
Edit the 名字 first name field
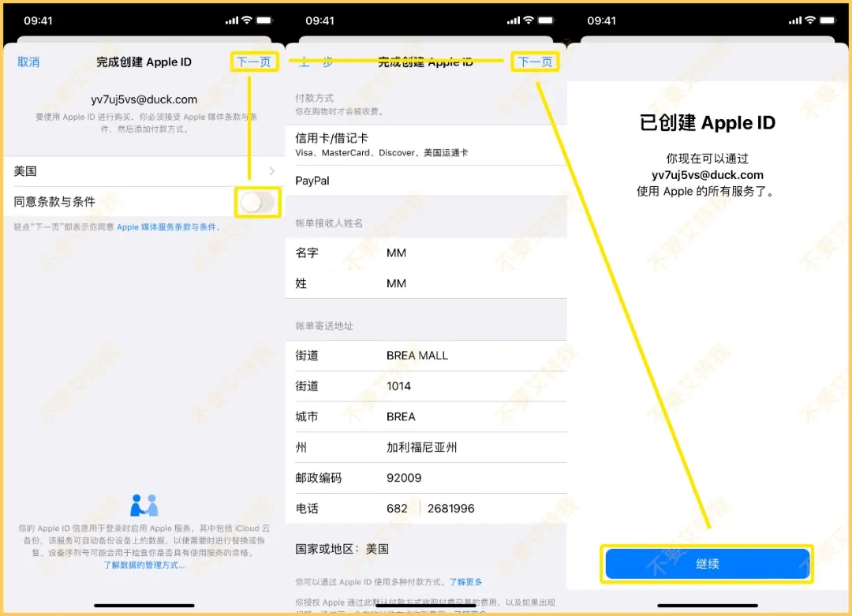point(426,252)
